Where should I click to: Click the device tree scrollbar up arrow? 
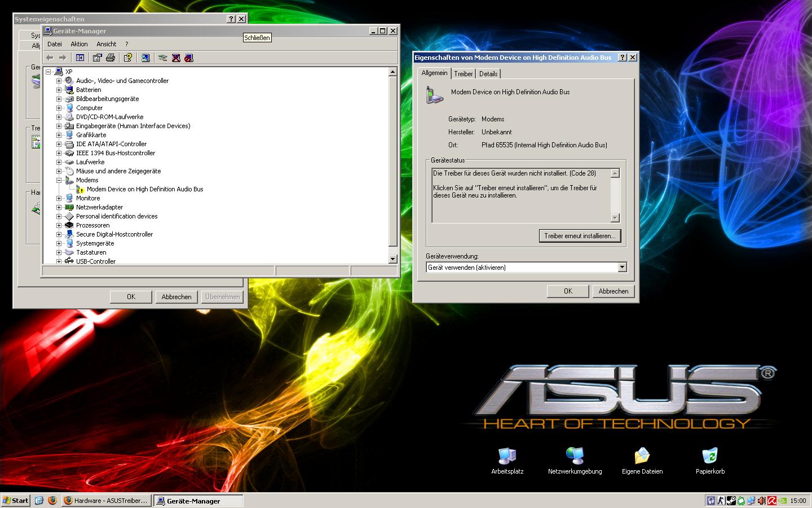393,72
